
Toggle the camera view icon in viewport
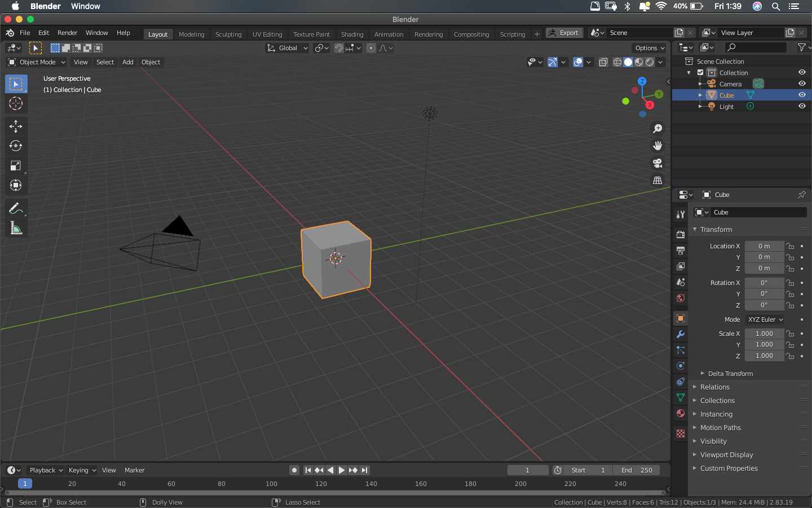coord(657,163)
